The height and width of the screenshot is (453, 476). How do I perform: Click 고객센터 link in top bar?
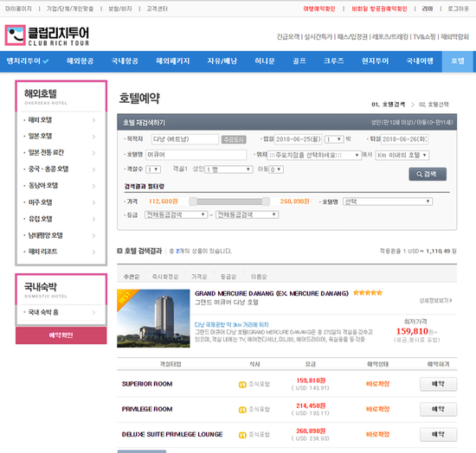click(x=157, y=9)
